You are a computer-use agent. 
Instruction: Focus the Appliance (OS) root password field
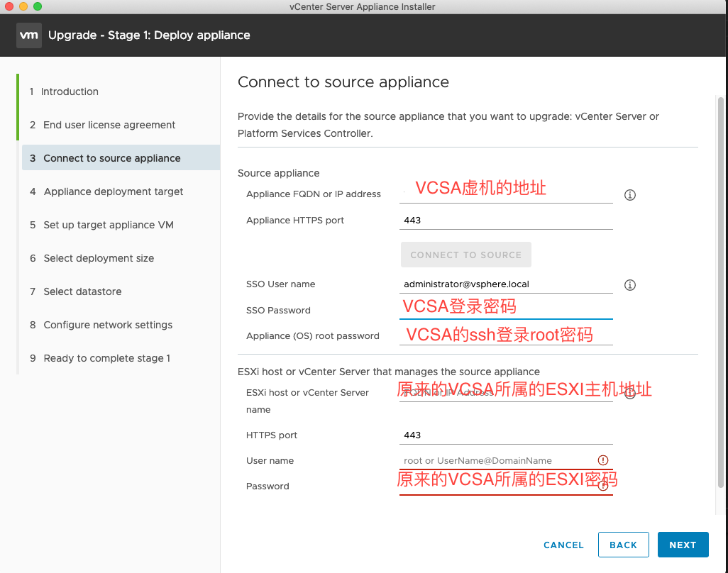point(506,335)
